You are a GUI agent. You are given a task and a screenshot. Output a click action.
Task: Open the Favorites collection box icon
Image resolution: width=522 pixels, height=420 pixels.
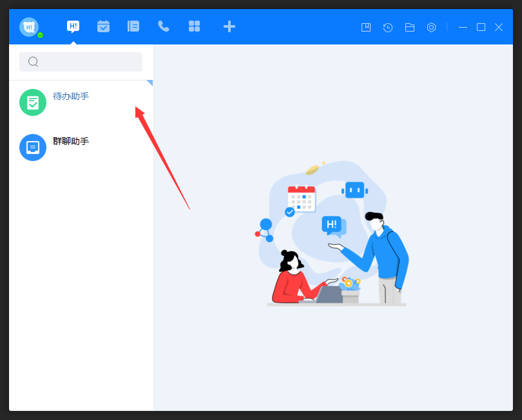365,27
